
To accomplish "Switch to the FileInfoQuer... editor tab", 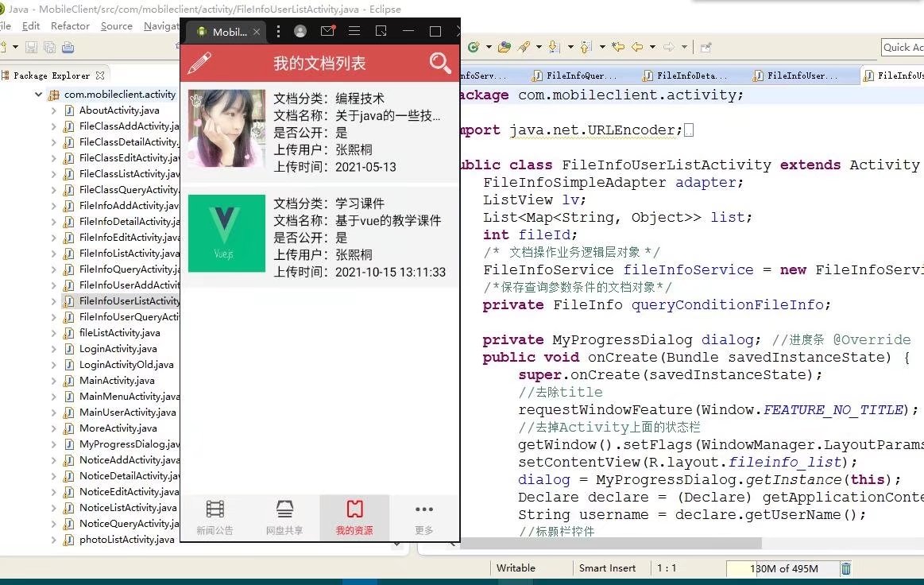I will (x=574, y=76).
